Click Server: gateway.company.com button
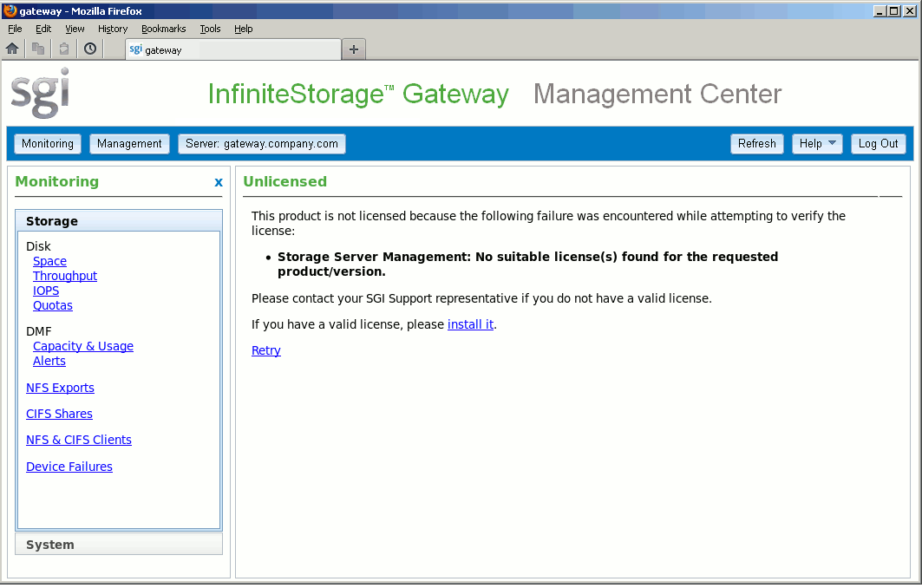Viewport: 922px width, 588px height. (262, 144)
